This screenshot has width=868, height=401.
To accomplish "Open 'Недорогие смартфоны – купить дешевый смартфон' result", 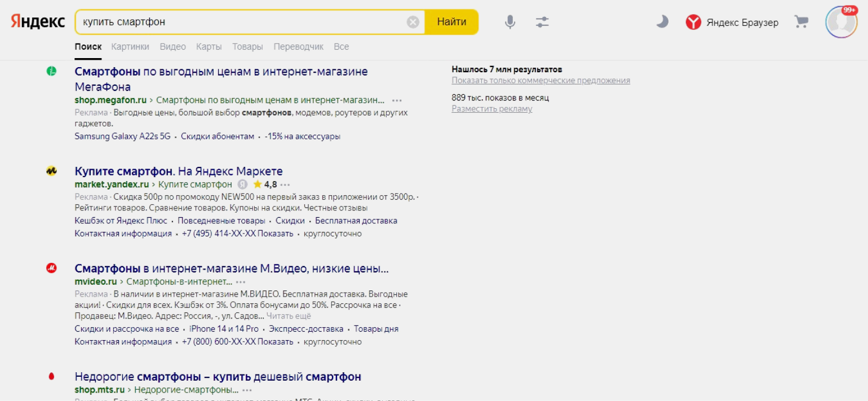I will tap(218, 376).
